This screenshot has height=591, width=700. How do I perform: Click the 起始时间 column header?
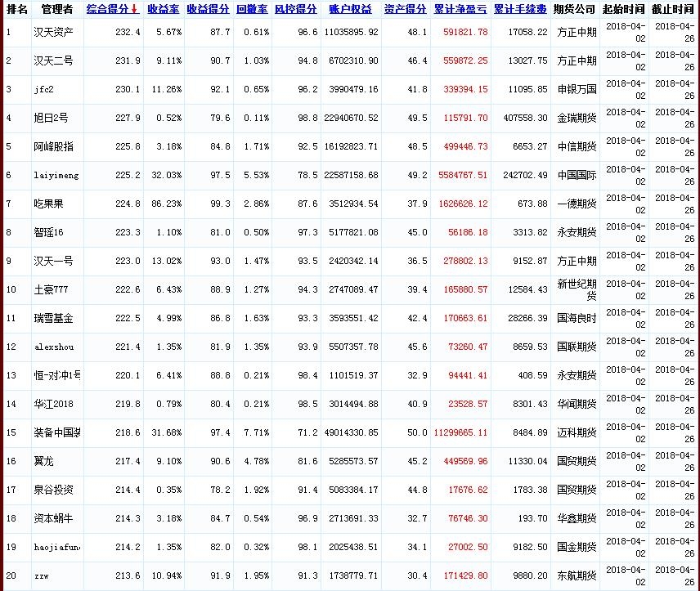point(624,9)
